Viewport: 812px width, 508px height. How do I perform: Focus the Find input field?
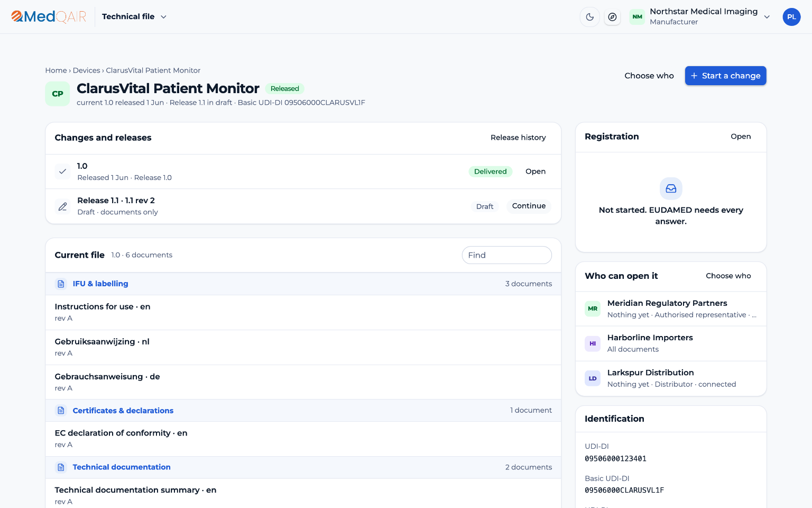pyautogui.click(x=506, y=255)
